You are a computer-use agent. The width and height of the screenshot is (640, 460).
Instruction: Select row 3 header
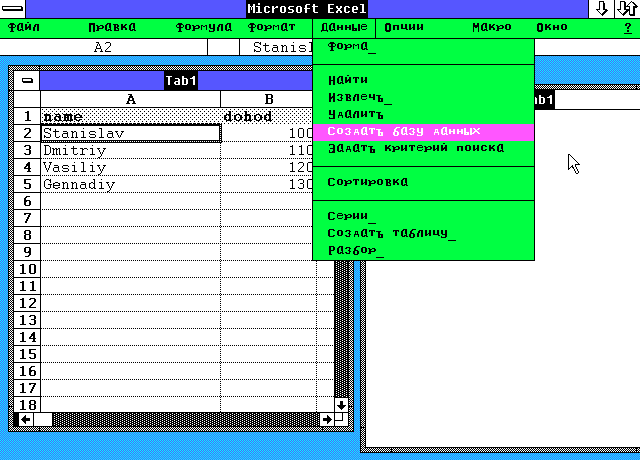pyautogui.click(x=27, y=151)
